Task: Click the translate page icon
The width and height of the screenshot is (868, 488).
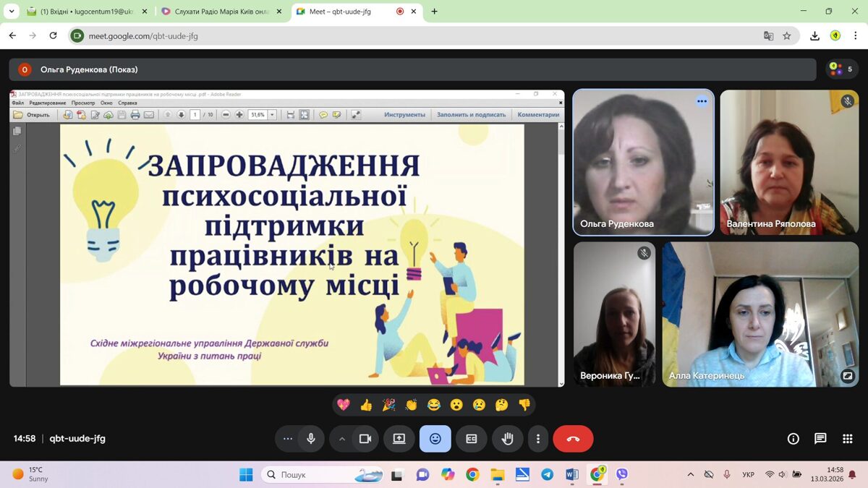Action: click(x=769, y=35)
